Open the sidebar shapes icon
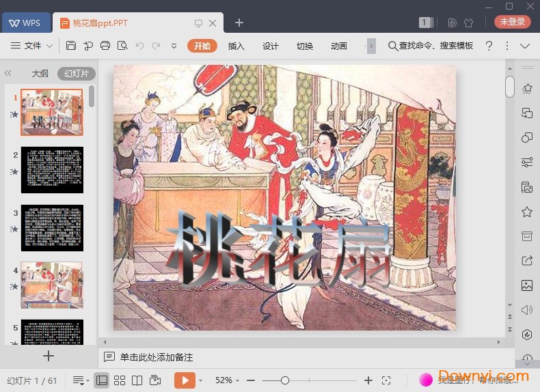The height and width of the screenshot is (392, 540). click(x=527, y=138)
